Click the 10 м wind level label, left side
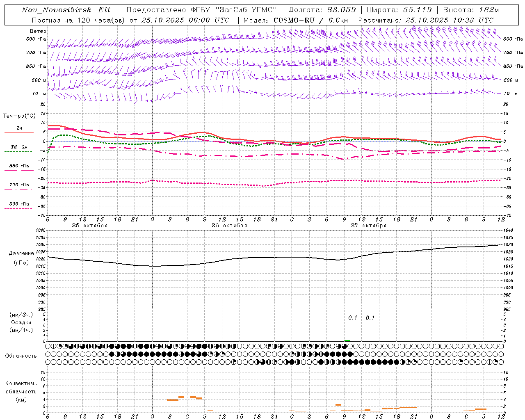The width and height of the screenshot is (525, 420). click(x=39, y=94)
